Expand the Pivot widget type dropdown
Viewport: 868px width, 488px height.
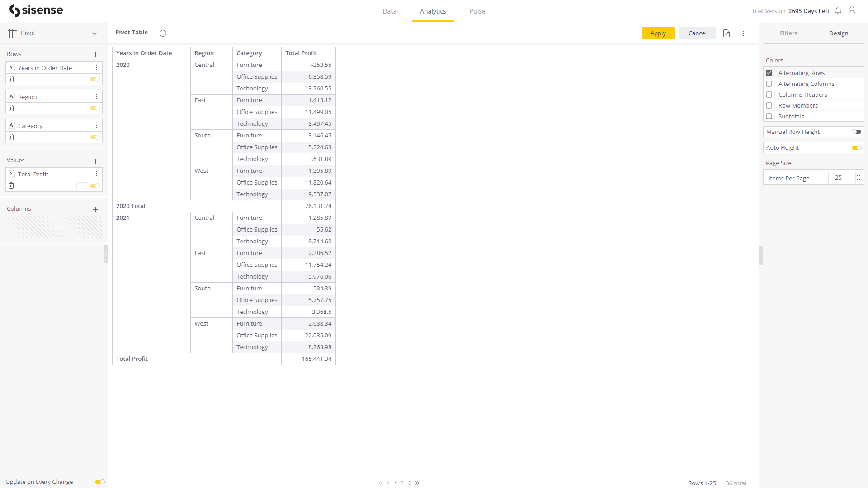(94, 33)
